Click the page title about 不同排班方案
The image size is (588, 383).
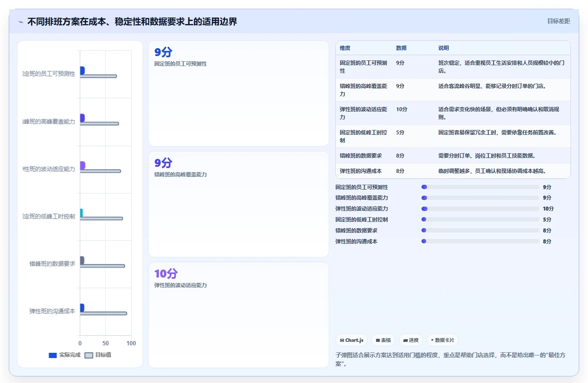(x=132, y=21)
